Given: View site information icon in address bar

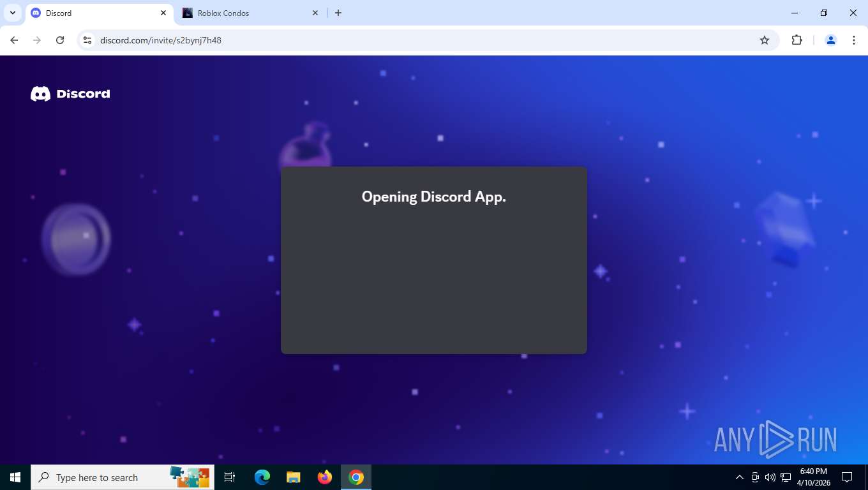Looking at the screenshot, I should (x=87, y=40).
